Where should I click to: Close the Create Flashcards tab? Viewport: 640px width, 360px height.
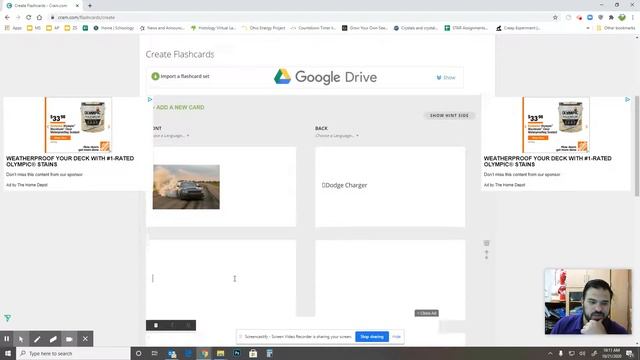click(x=77, y=6)
